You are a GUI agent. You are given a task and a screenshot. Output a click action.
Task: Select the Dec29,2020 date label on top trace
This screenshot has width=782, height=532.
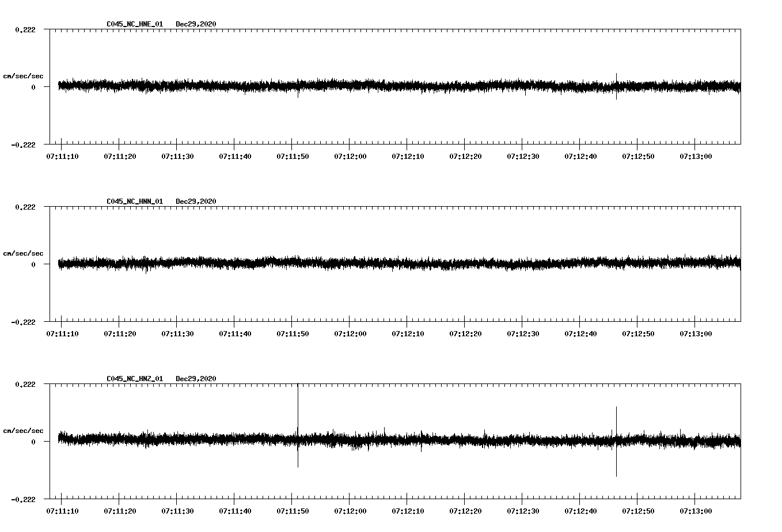[x=196, y=25]
